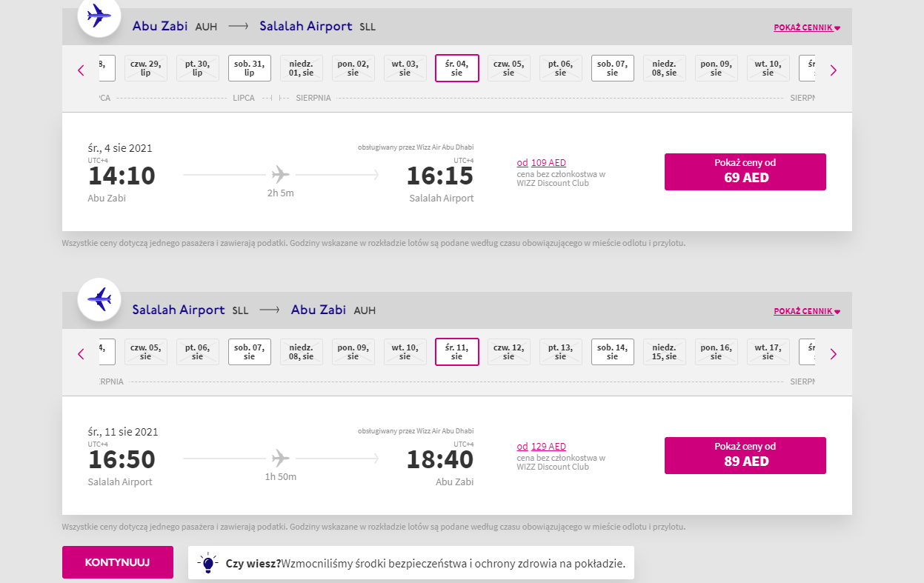
Task: Click 'Pokaż ceny od 89 AED' button
Action: [x=745, y=456]
